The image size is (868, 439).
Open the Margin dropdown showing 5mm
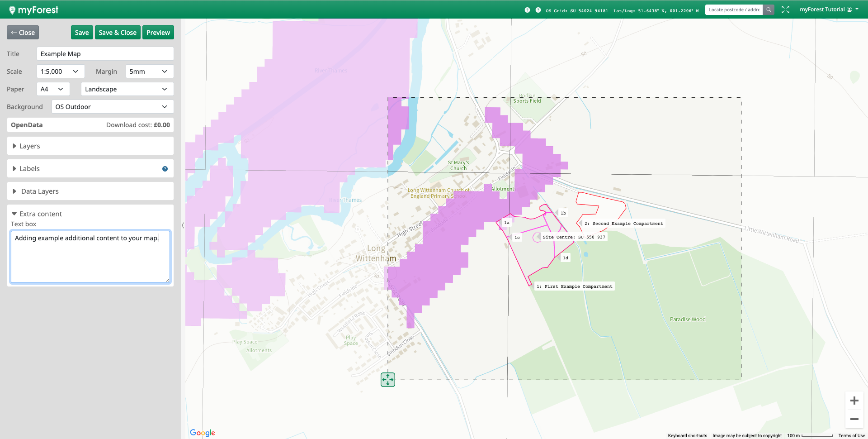[149, 72]
